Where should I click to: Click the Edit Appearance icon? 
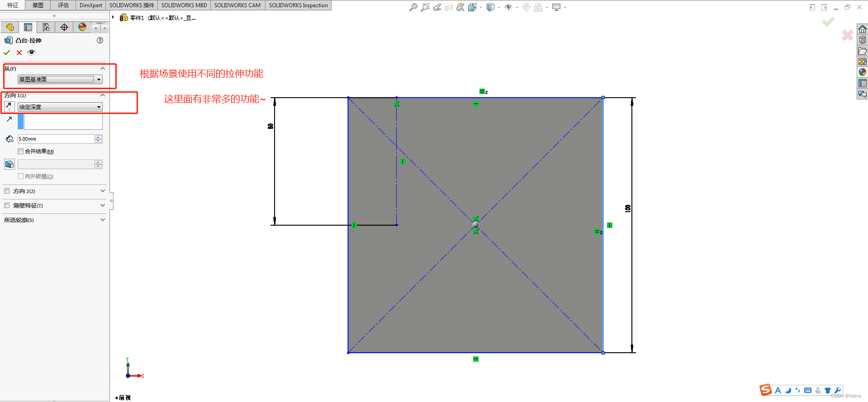click(x=526, y=7)
